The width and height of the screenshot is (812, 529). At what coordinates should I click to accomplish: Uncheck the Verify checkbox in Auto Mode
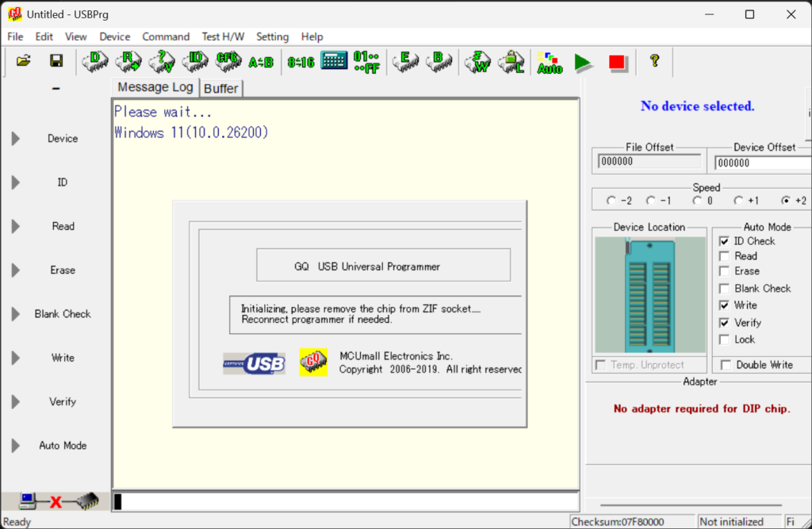click(724, 324)
